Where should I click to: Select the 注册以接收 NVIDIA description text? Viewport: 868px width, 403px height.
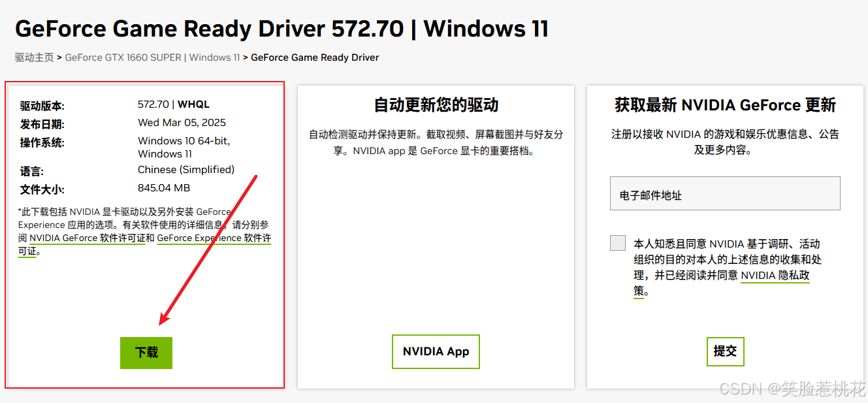click(725, 142)
